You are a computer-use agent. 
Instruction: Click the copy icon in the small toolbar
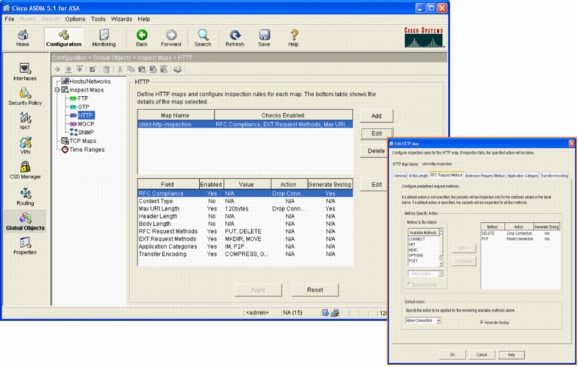[x=131, y=69]
